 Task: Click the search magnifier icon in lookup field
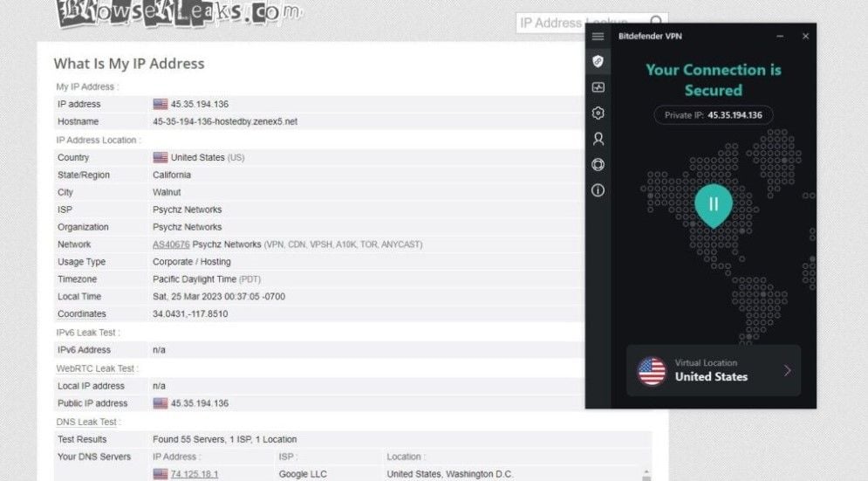tap(656, 22)
